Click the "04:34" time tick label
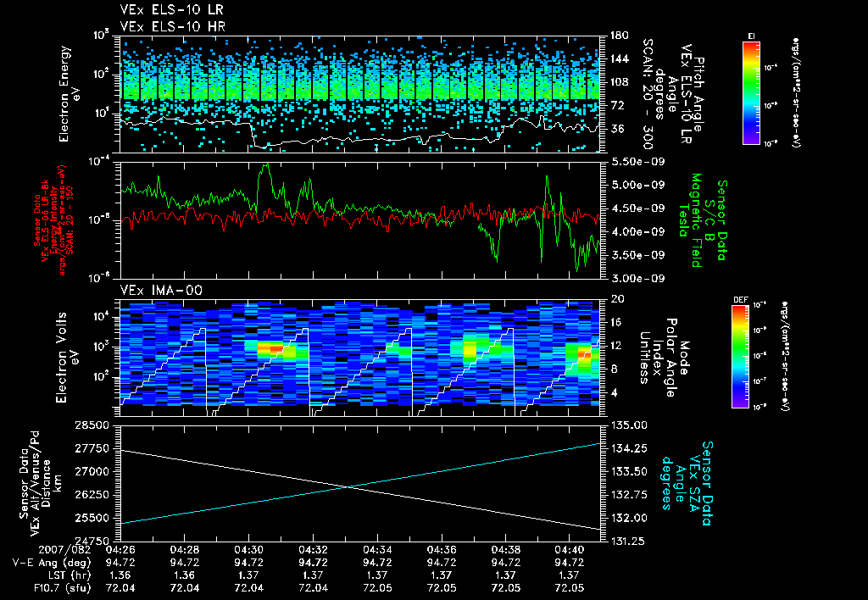This screenshot has height=600, width=868. tap(377, 550)
